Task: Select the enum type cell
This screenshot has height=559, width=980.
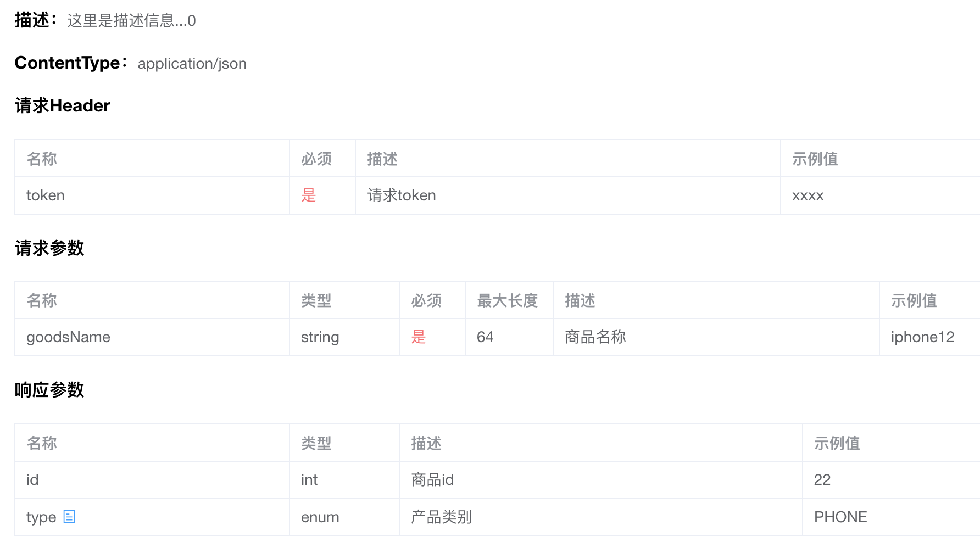Action: tap(344, 517)
